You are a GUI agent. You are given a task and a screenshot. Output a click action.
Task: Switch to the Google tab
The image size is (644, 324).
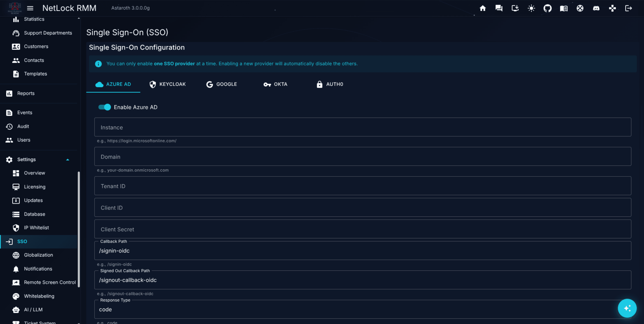pos(221,84)
